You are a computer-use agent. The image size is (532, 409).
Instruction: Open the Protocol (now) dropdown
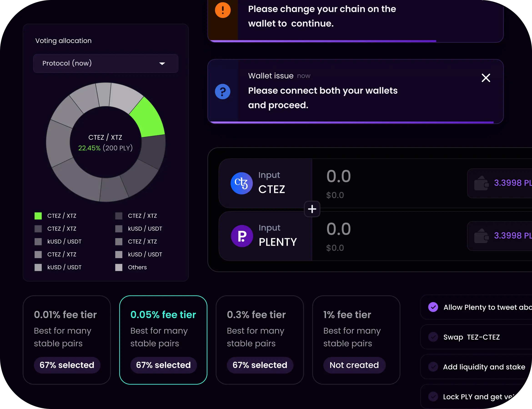[x=106, y=63]
